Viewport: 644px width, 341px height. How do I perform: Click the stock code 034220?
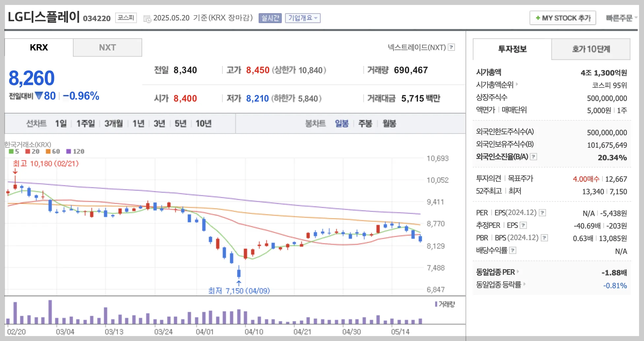coord(97,18)
